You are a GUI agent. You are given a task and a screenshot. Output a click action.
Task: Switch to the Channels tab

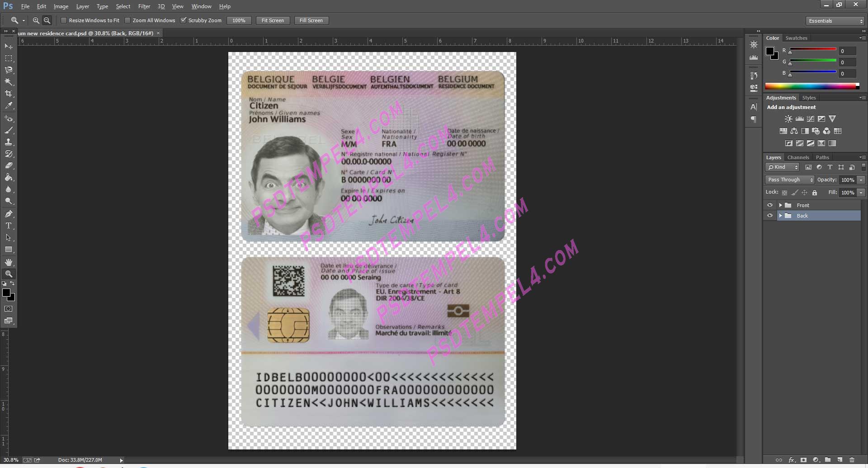[798, 157]
